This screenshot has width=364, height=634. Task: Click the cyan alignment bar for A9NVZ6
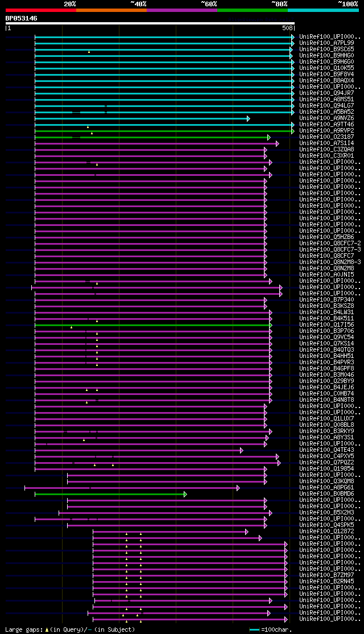tap(142, 118)
